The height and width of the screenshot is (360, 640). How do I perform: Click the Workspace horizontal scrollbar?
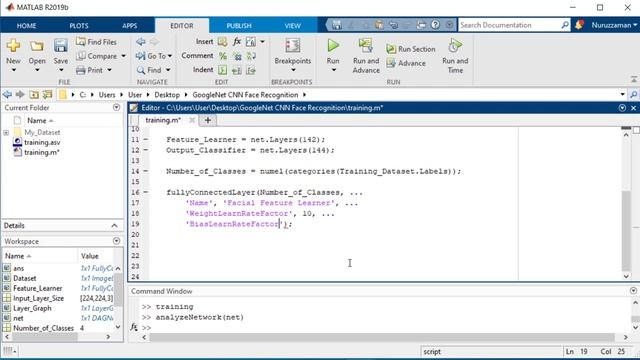(44, 337)
